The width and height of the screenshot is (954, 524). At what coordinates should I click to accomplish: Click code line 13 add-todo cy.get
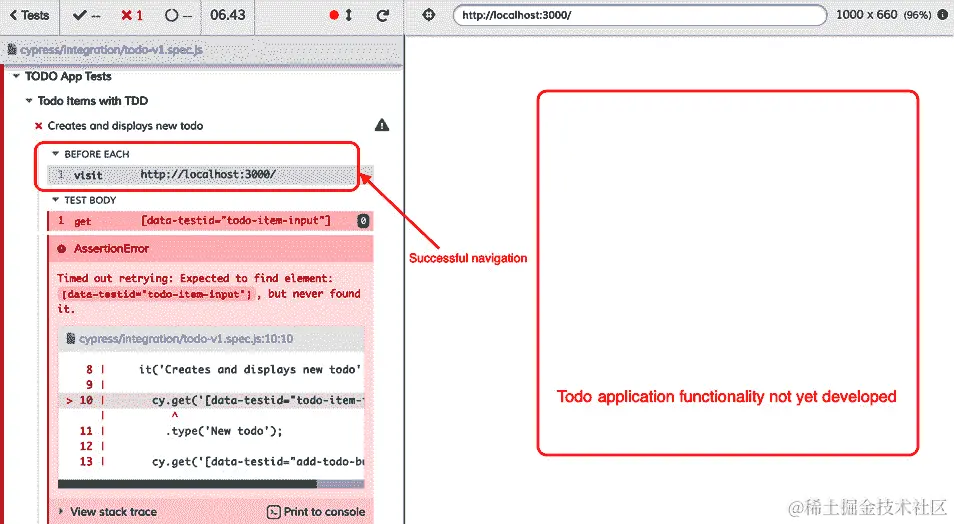point(211,461)
